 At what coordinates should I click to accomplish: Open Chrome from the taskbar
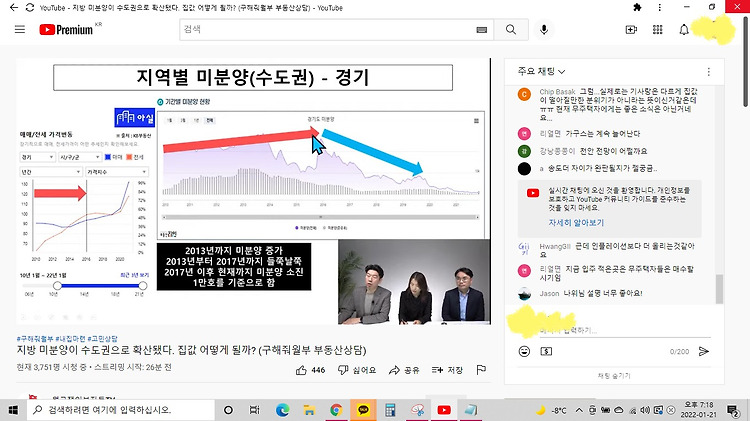[336, 410]
